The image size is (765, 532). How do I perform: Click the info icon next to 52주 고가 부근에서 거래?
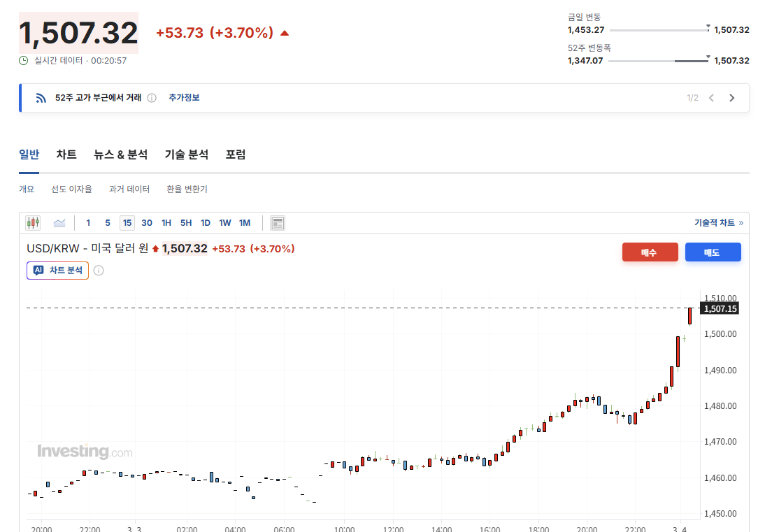tap(152, 98)
